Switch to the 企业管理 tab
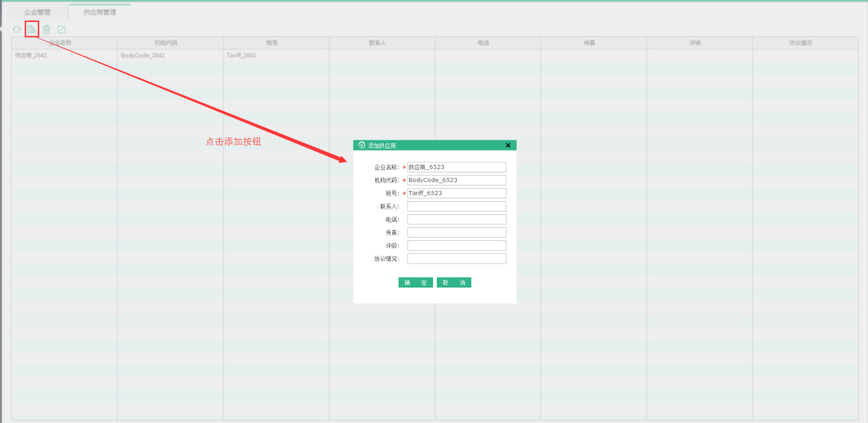 (x=38, y=12)
